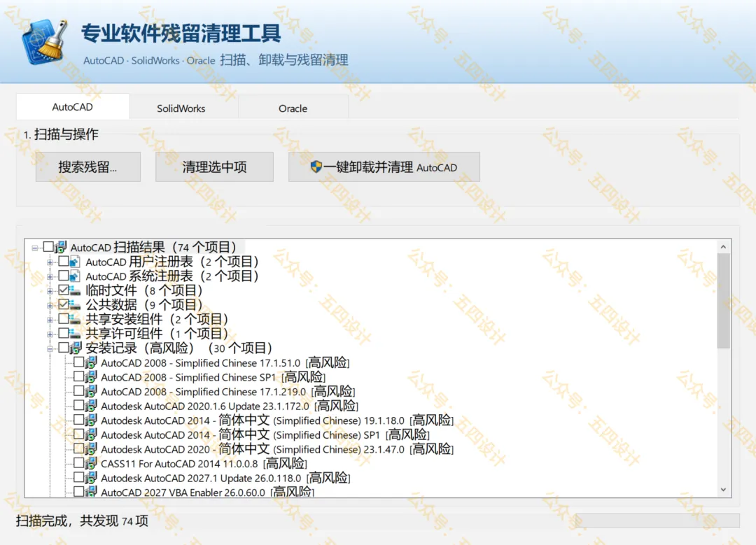The width and height of the screenshot is (756, 545).
Task: Click the 共享许可组件 folder icon
Action: tap(75, 334)
